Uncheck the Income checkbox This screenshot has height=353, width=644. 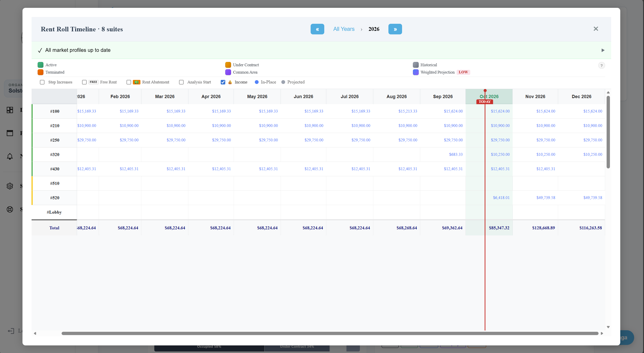click(223, 82)
